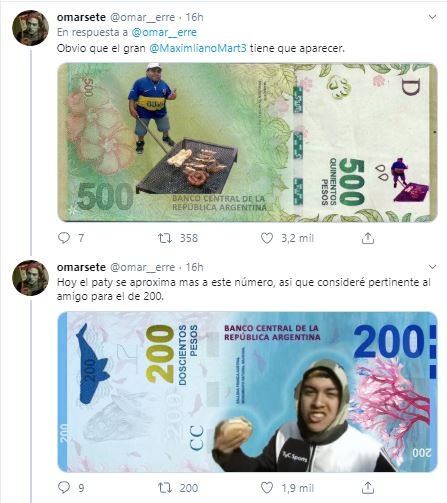Open more options chevron on second tweet

pos(432,266)
